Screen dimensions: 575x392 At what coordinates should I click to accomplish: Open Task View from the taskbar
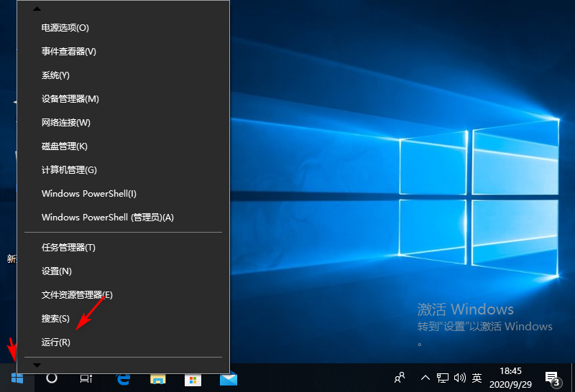click(x=86, y=378)
